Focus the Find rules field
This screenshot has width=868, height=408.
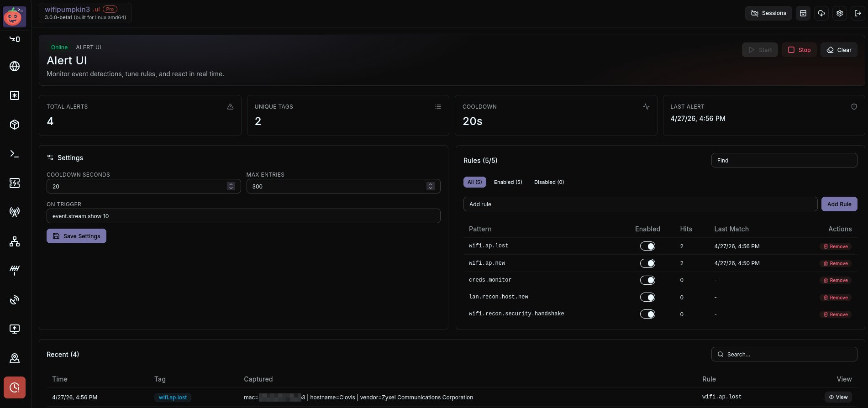coord(784,160)
